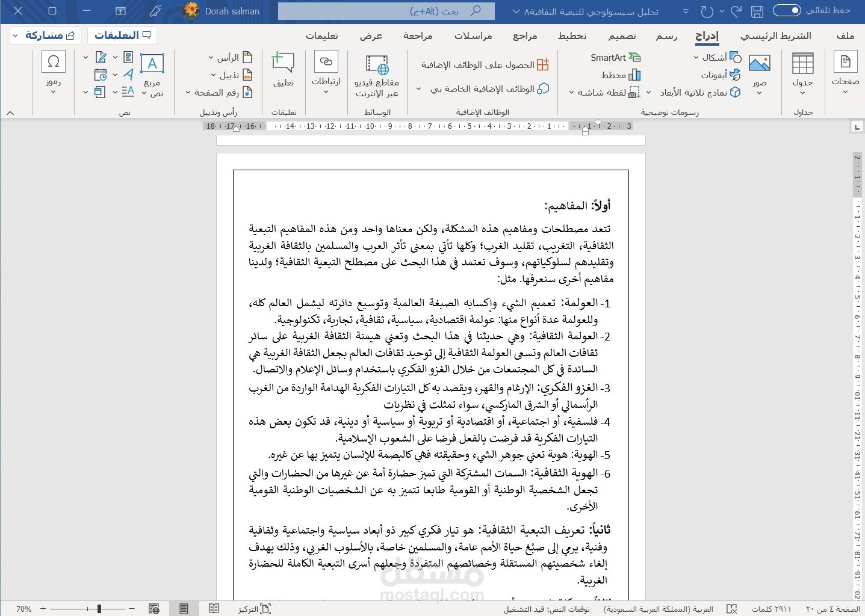
Task: Open Customize Quick Access Toolbar dropdown
Action: pyautogui.click(x=686, y=11)
